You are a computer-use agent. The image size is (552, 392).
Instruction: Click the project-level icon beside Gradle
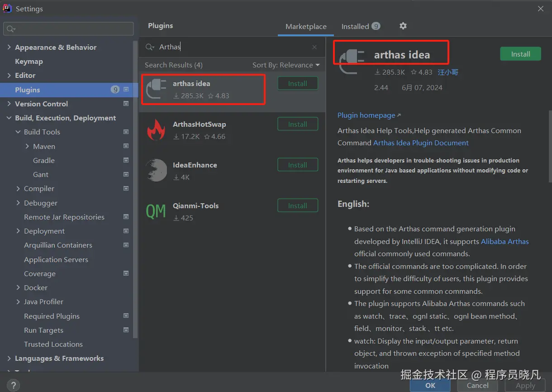[126, 160]
